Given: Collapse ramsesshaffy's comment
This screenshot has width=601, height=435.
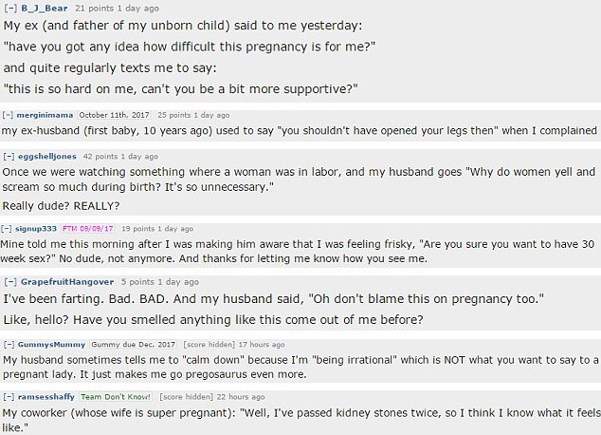Looking at the screenshot, I should [9, 397].
